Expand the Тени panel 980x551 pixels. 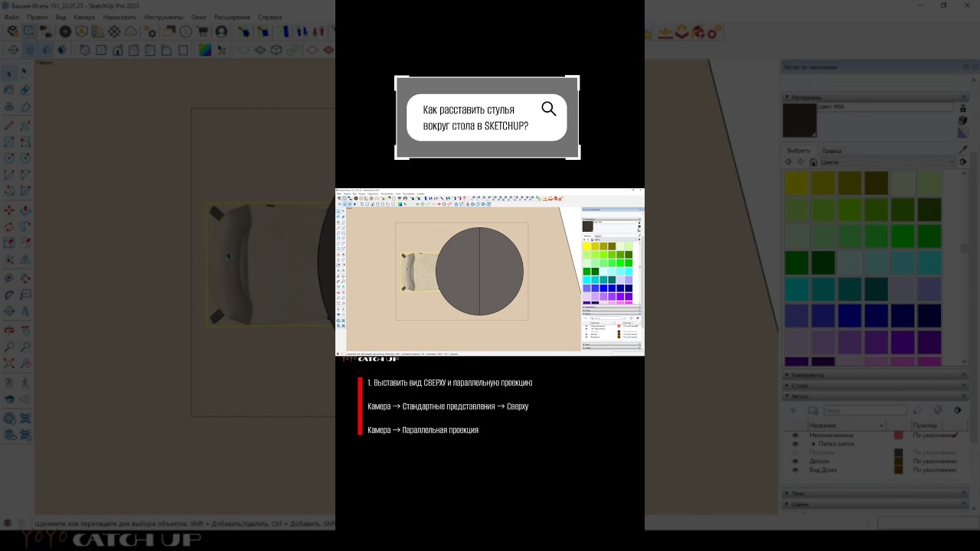click(876, 494)
